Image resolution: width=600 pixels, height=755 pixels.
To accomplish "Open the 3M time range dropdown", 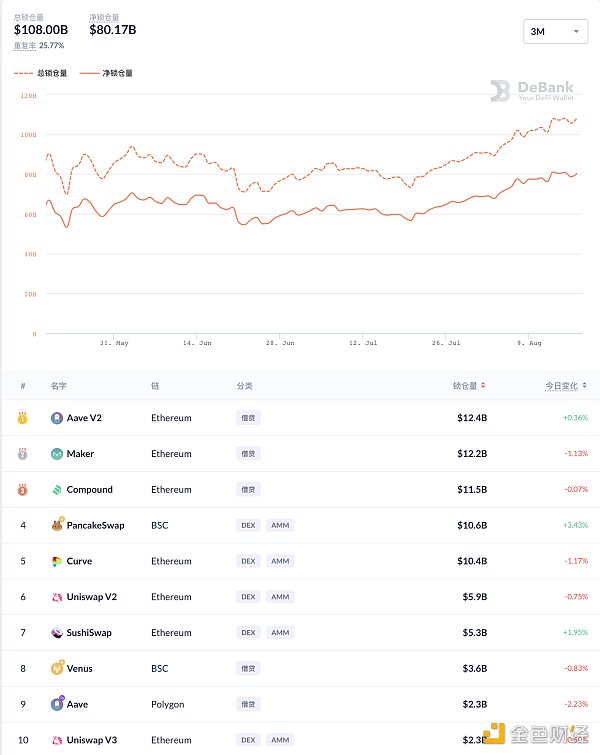I will [x=555, y=32].
